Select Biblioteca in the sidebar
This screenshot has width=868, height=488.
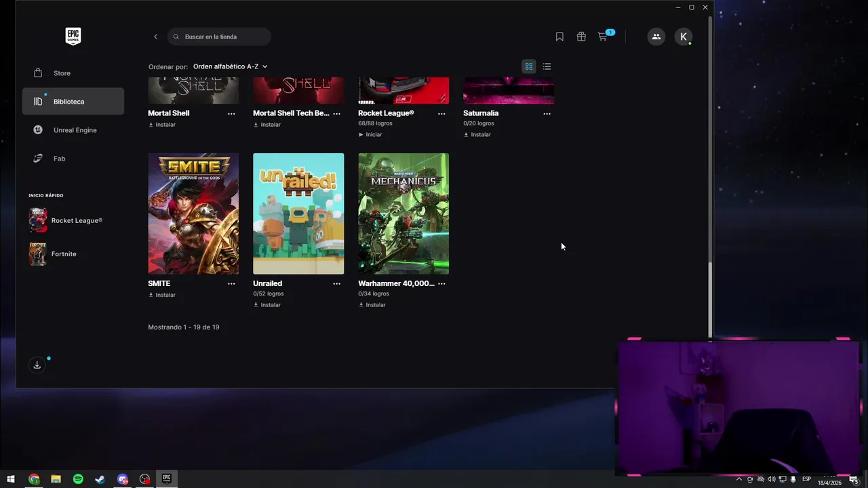coord(73,102)
